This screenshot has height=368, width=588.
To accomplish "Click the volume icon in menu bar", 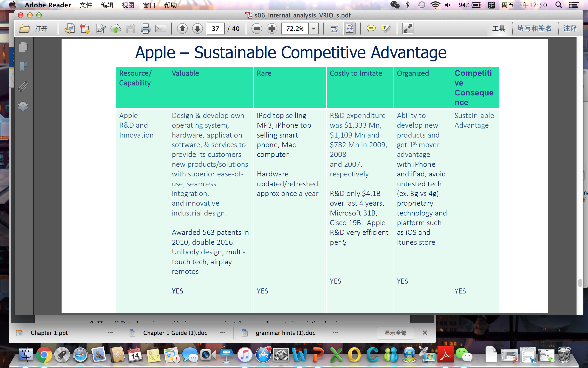I will tap(448, 5).
